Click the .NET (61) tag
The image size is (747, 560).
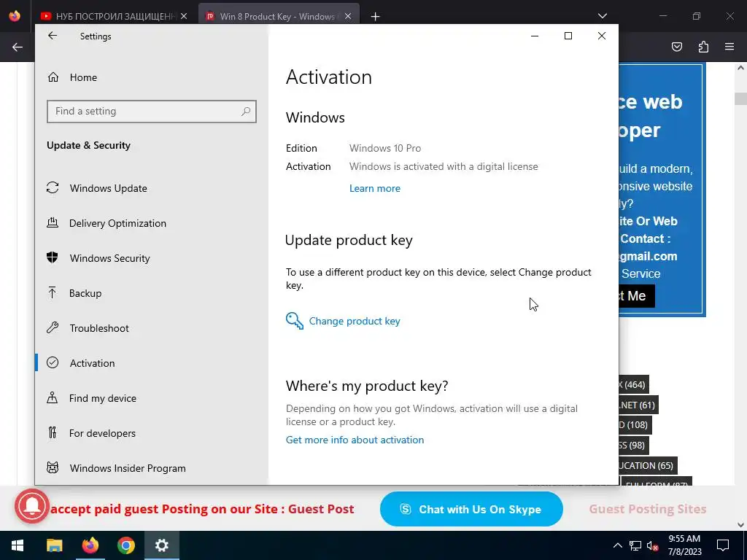click(638, 405)
